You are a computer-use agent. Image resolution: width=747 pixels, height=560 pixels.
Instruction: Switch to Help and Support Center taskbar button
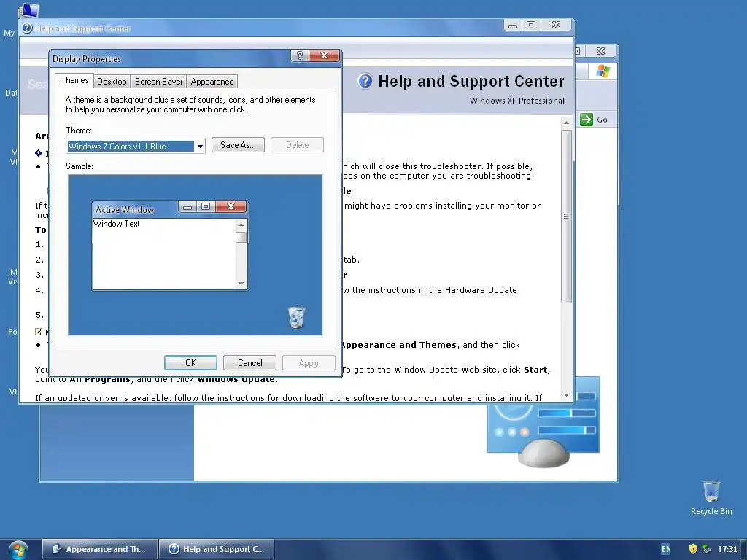pos(217,549)
